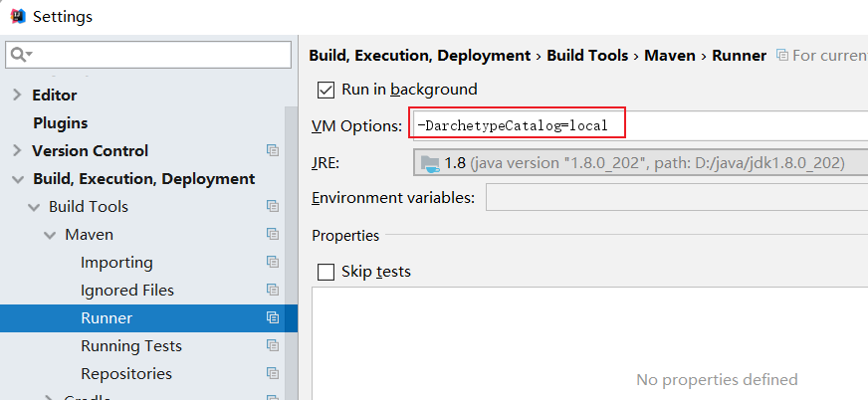This screenshot has height=400, width=868.
Task: Expand the Version Control section
Action: [x=17, y=150]
